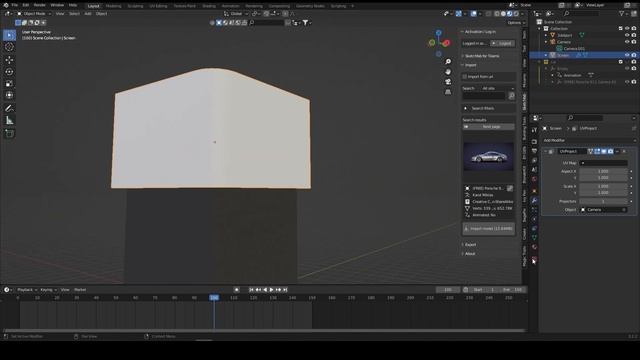Select the Annotate tool
The image size is (640, 360).
[x=9, y=109]
